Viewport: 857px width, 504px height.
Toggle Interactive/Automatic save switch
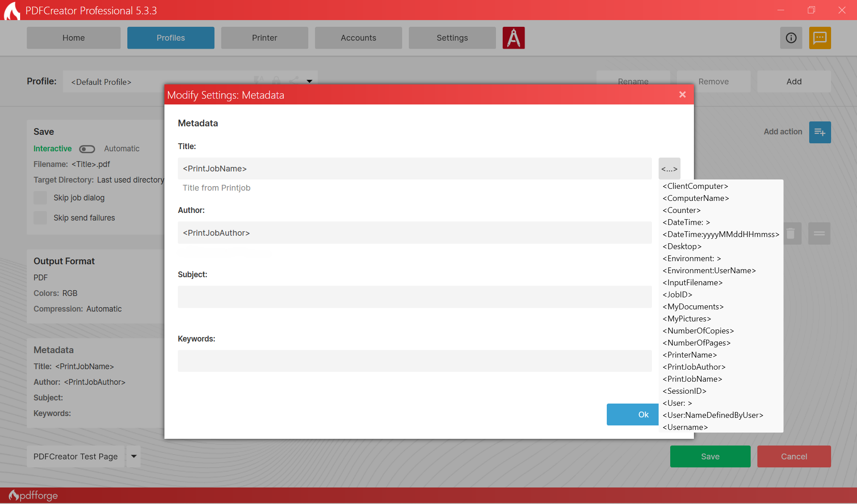87,149
